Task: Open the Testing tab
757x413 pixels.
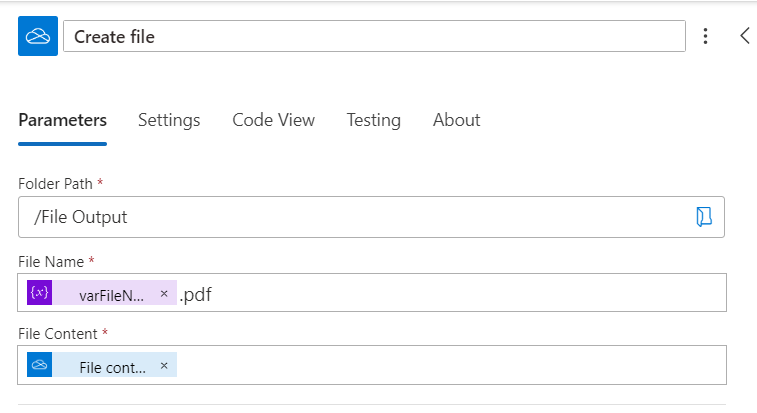Action: [x=373, y=120]
